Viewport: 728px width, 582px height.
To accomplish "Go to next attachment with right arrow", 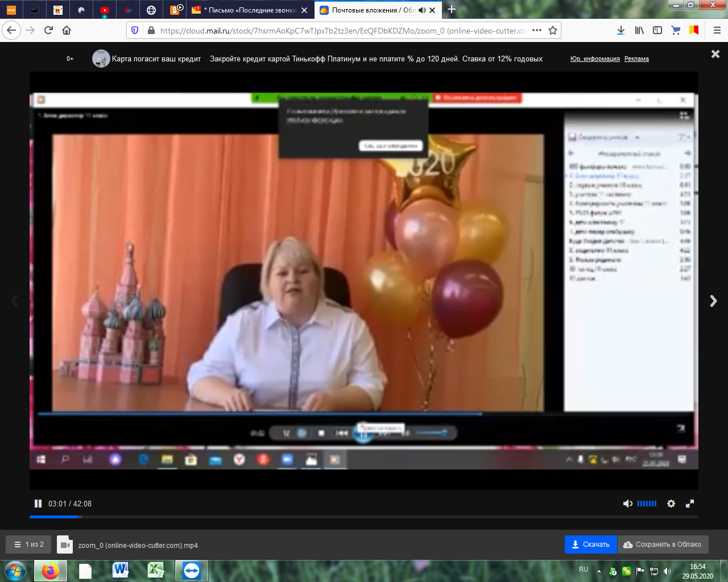I will (713, 301).
